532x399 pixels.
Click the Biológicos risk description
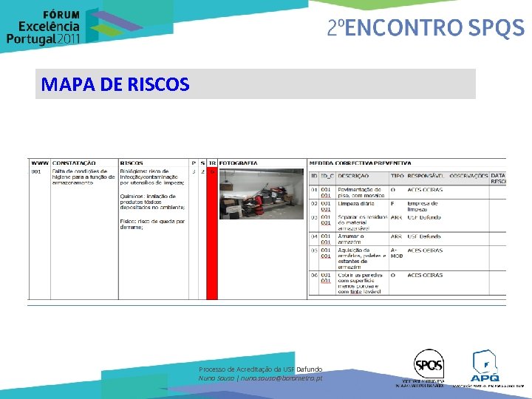[x=152, y=177]
